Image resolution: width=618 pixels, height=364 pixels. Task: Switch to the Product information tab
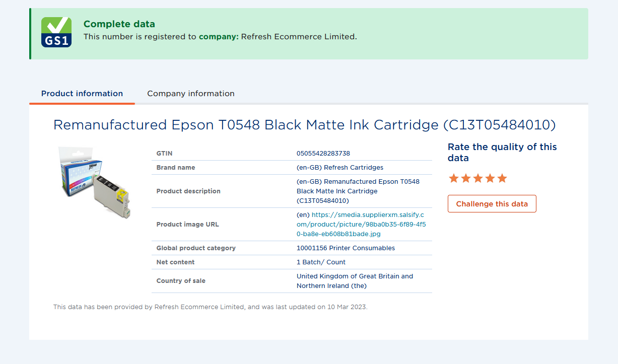coord(82,94)
